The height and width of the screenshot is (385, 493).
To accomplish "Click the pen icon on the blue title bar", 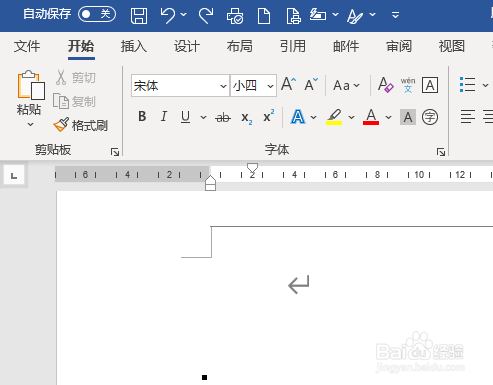I will click(355, 16).
